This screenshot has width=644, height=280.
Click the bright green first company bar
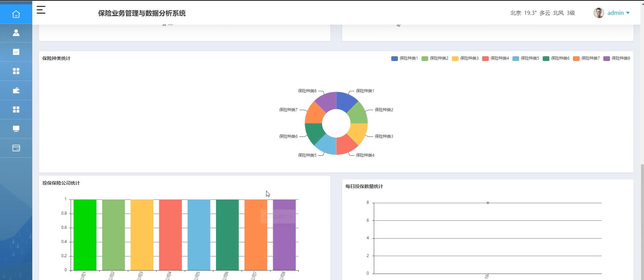click(85, 235)
